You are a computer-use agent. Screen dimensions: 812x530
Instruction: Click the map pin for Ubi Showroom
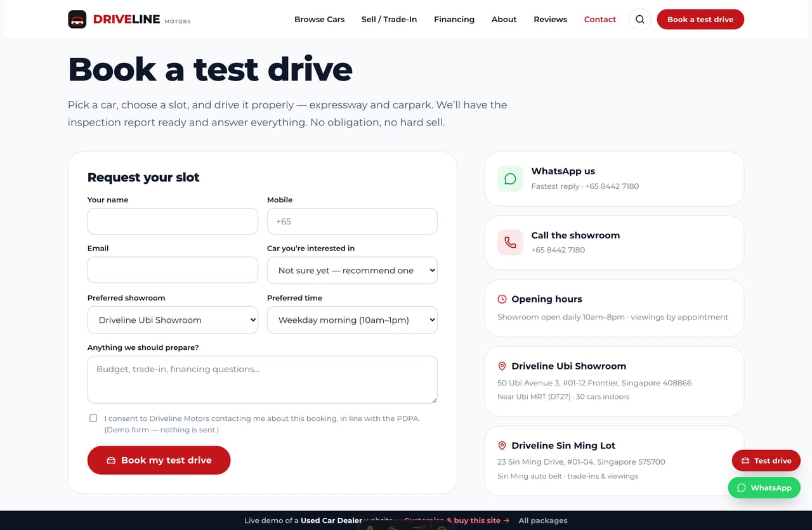502,366
